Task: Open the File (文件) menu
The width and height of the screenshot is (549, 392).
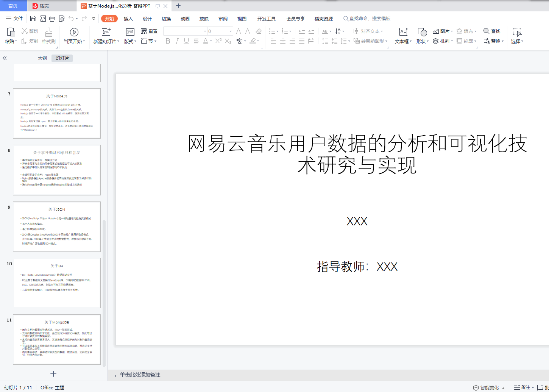Action: click(14, 19)
